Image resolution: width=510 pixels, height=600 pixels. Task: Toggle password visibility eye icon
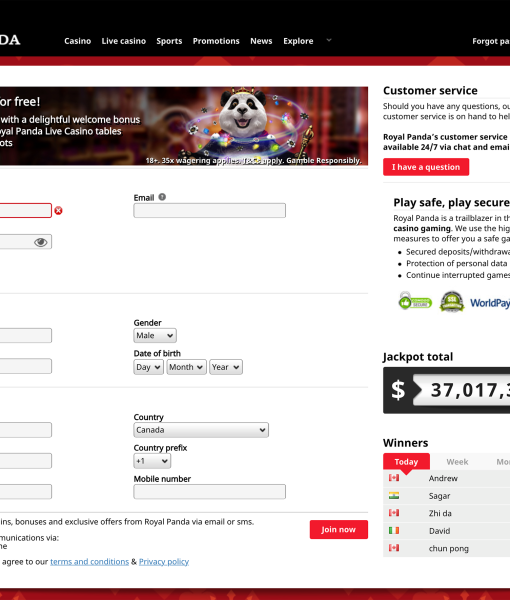click(x=41, y=242)
